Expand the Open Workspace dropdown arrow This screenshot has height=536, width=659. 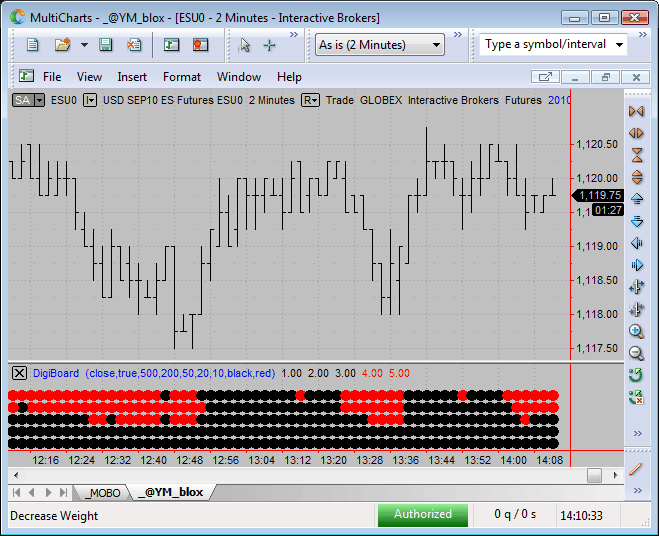[84, 45]
